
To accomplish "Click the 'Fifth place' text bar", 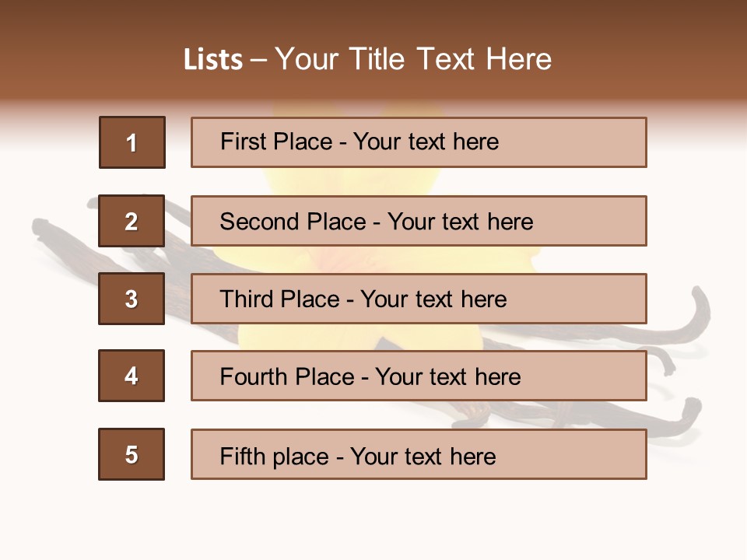I will 419,454.
